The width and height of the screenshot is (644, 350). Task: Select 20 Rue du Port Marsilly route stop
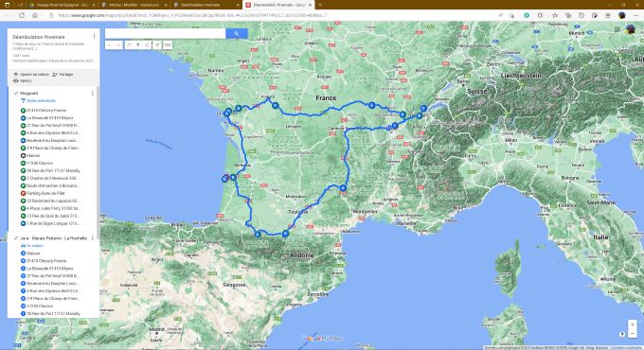click(53, 314)
